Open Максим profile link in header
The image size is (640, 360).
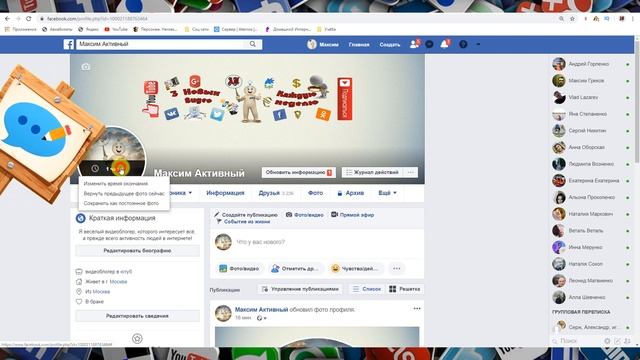[323, 44]
